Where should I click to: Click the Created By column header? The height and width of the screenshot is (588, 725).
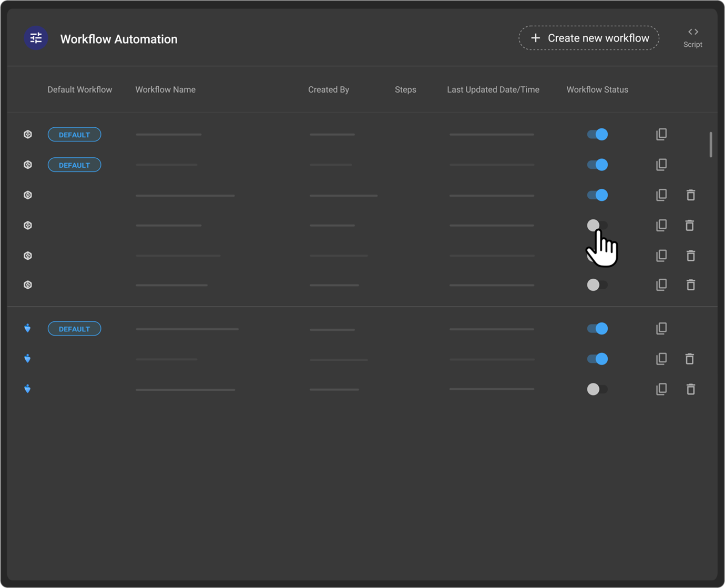pyautogui.click(x=328, y=89)
